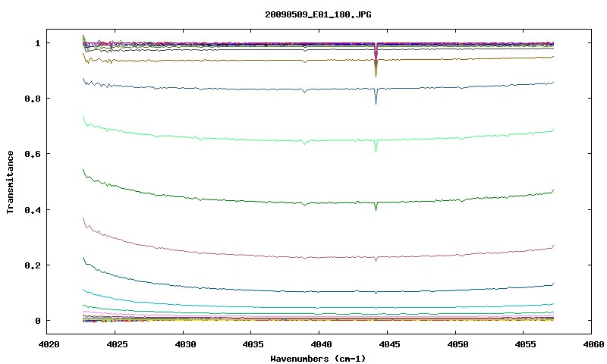This screenshot has height=364, width=607.
Task: Click the x-axis tick label 4030
Action: coord(185,344)
